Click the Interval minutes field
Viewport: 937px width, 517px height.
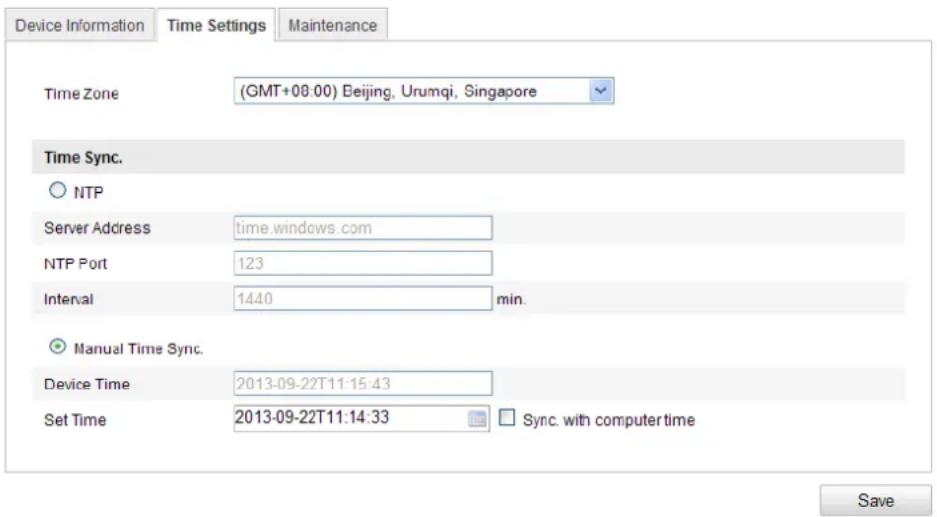pos(363,298)
